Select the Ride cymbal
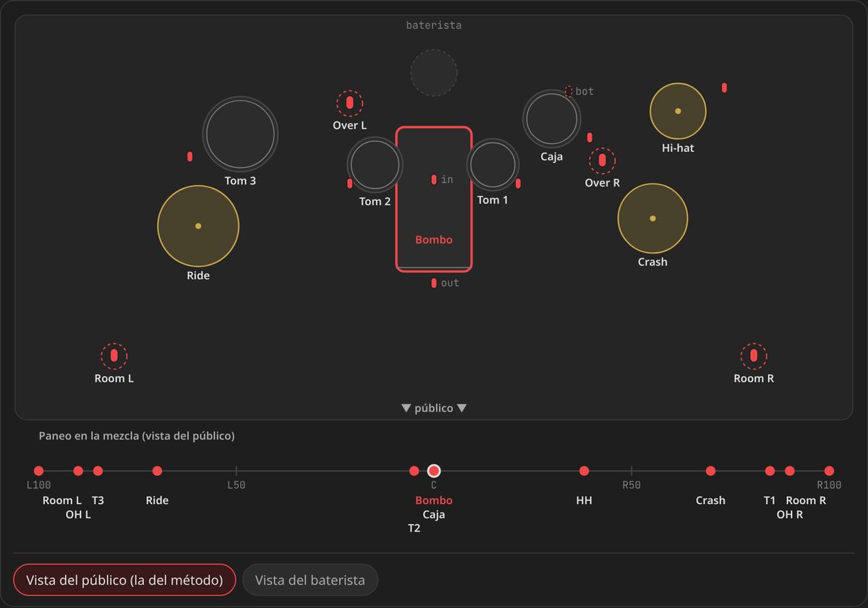The width and height of the screenshot is (868, 608). click(x=198, y=226)
